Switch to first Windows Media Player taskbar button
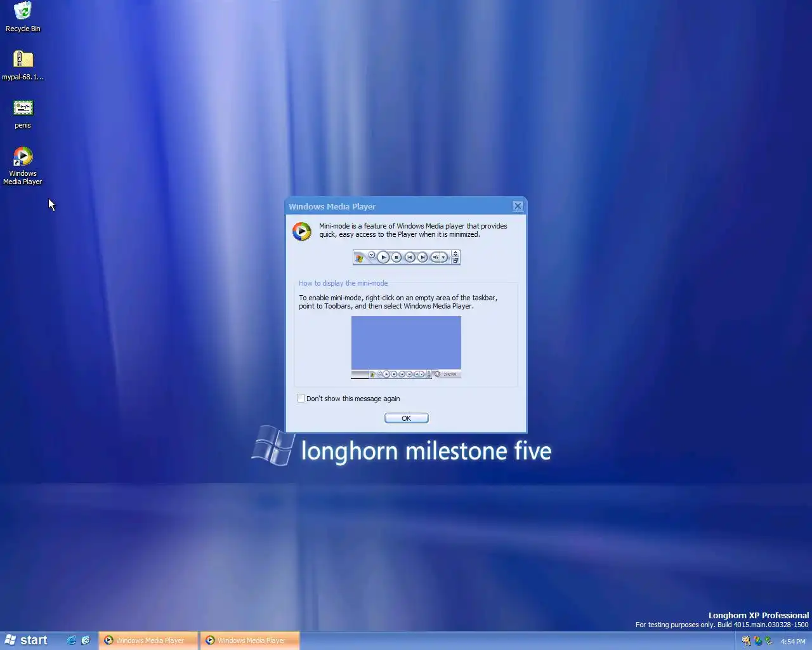812x650 pixels. tap(148, 640)
